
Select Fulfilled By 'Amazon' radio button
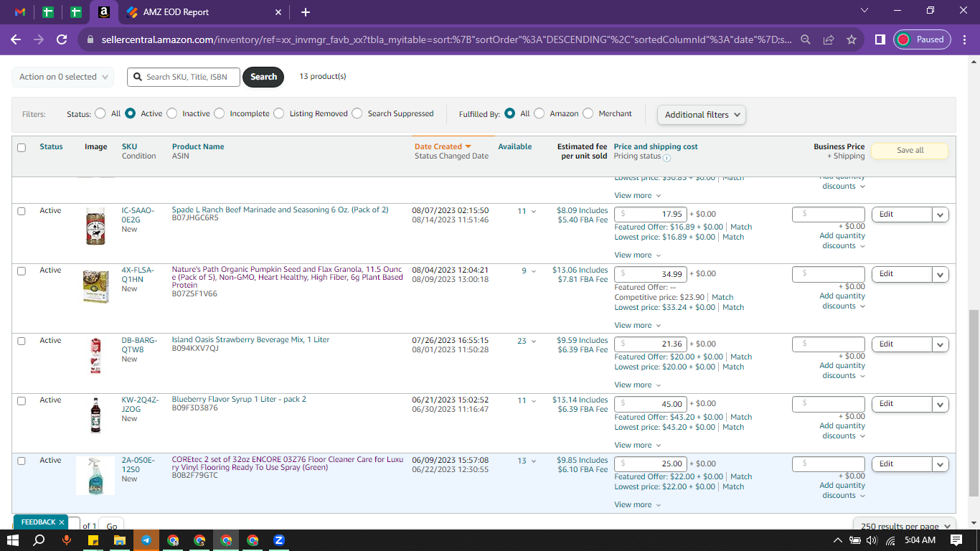pyautogui.click(x=540, y=113)
